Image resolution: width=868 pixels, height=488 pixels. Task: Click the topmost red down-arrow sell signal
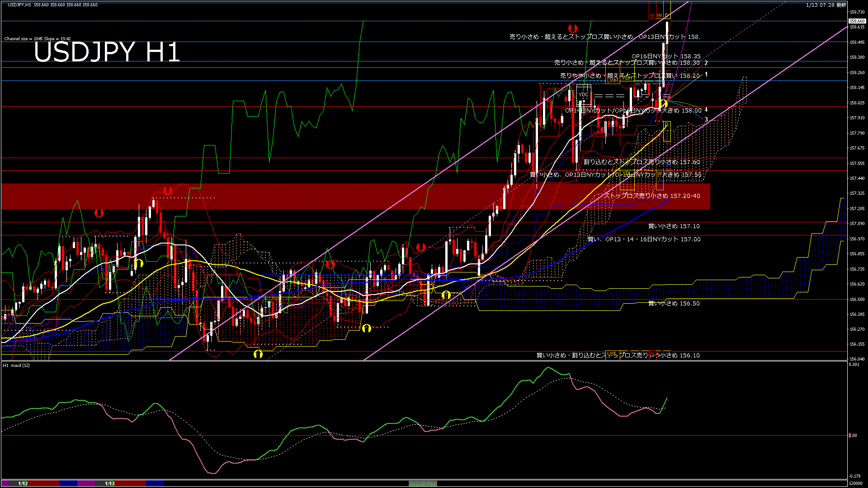pyautogui.click(x=572, y=28)
